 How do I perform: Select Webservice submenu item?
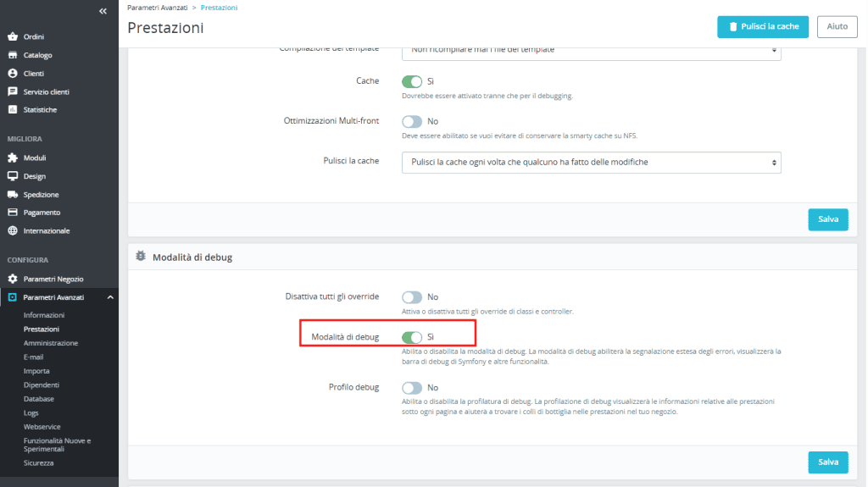pos(42,427)
